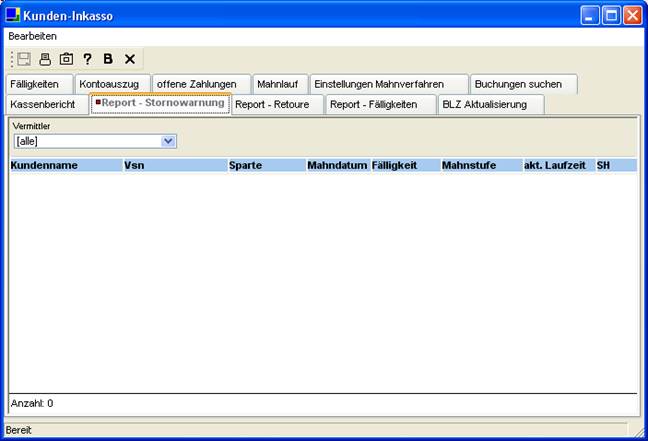Open the Bearbeiten menu
The width and height of the screenshot is (648, 441).
click(32, 36)
